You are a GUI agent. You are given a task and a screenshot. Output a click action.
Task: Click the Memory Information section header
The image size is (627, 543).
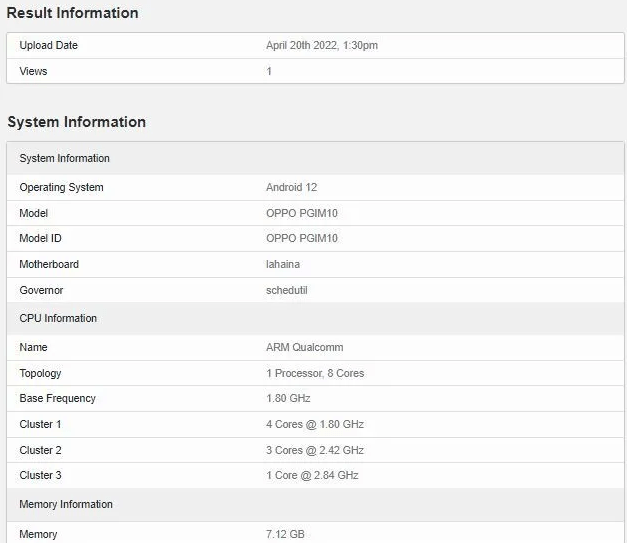pos(315,505)
